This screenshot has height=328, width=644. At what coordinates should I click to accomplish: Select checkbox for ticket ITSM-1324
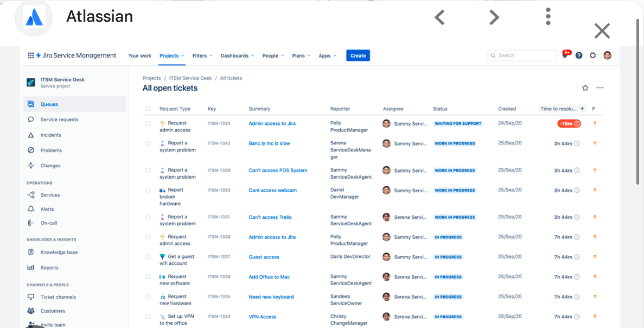tap(148, 123)
